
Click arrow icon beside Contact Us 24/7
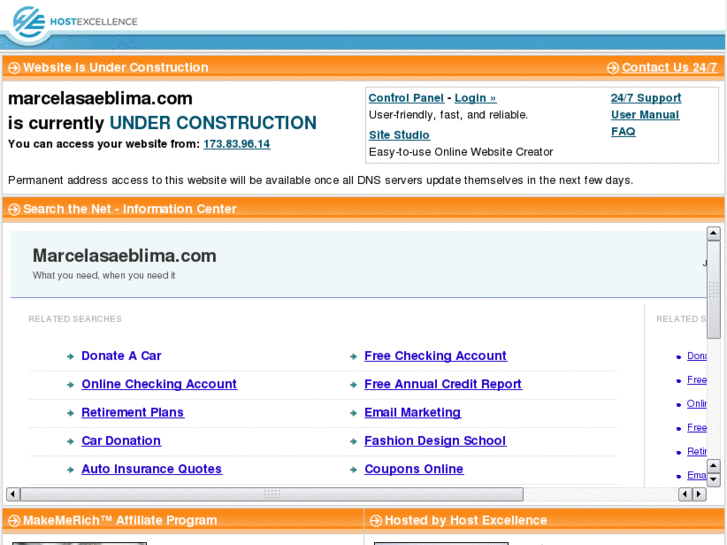pyautogui.click(x=613, y=68)
